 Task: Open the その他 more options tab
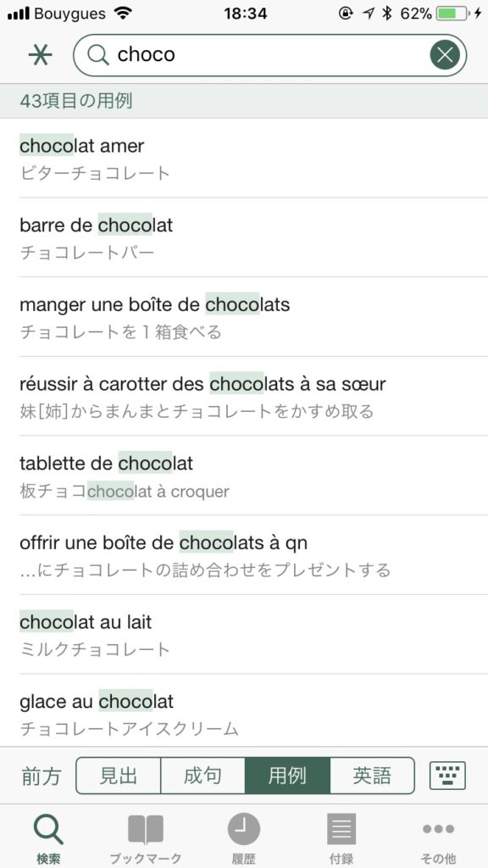[x=438, y=838]
